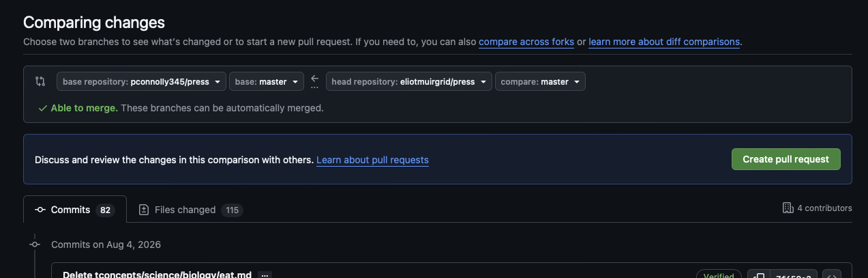This screenshot has width=868, height=278.
Task: Open the compare: master branch dropdown
Action: [540, 82]
